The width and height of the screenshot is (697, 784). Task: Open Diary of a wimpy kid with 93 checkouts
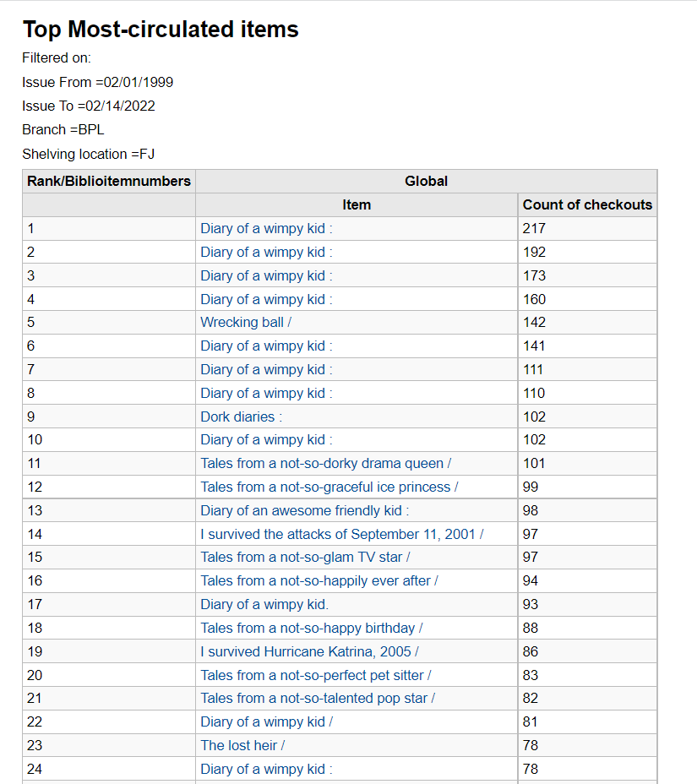pyautogui.click(x=264, y=604)
